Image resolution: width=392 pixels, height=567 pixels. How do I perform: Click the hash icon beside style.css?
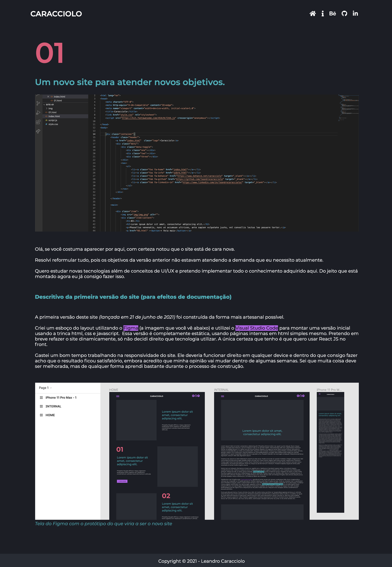pos(46,124)
